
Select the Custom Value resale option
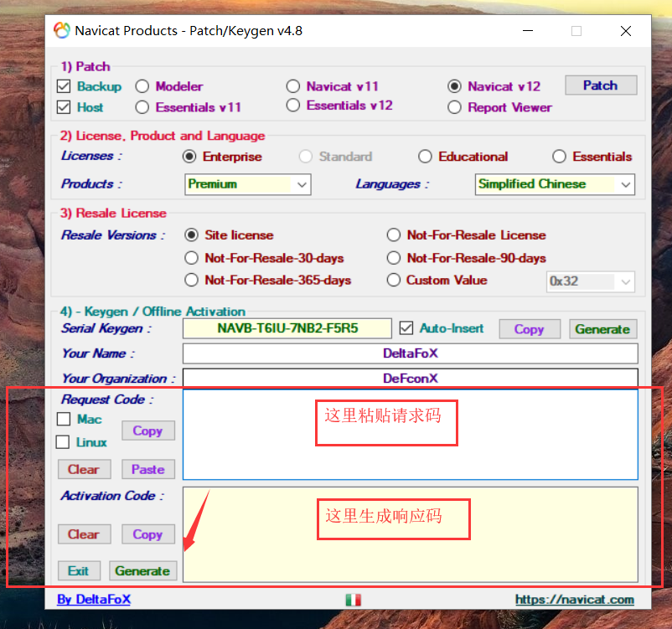[393, 280]
